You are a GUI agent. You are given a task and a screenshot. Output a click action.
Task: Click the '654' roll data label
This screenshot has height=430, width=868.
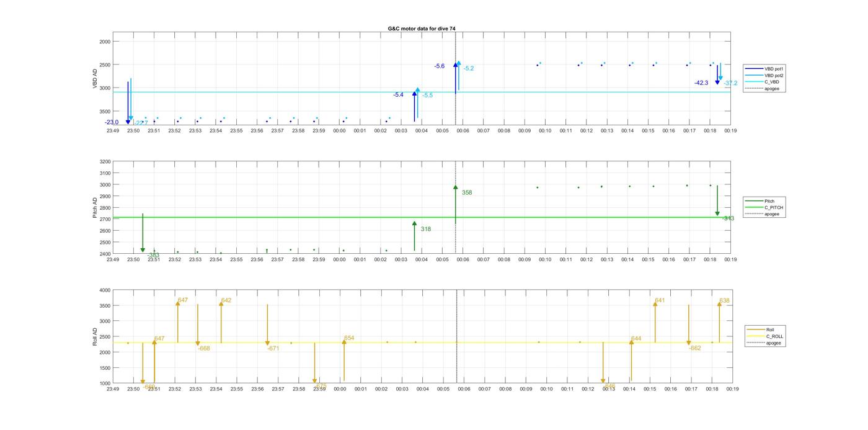pyautogui.click(x=349, y=338)
